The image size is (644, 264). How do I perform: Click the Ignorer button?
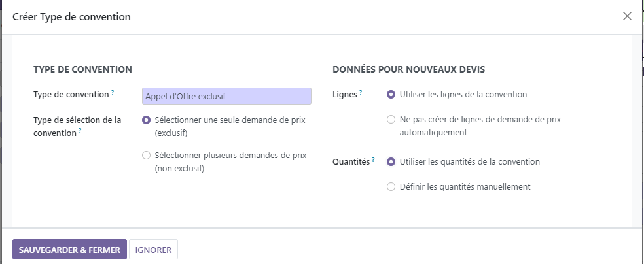coord(153,250)
